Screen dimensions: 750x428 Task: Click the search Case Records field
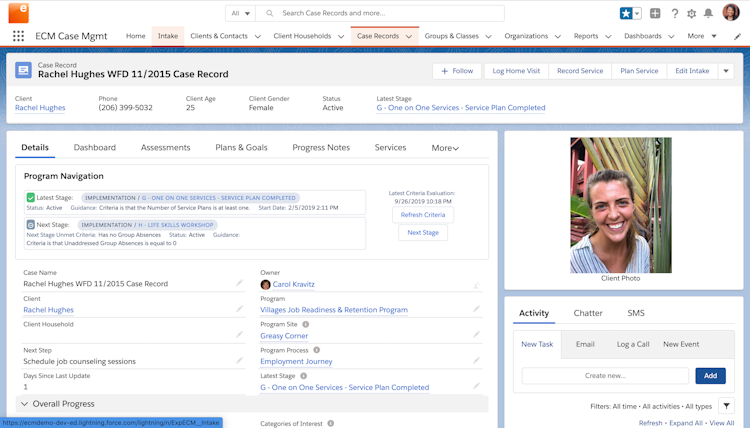(x=380, y=13)
